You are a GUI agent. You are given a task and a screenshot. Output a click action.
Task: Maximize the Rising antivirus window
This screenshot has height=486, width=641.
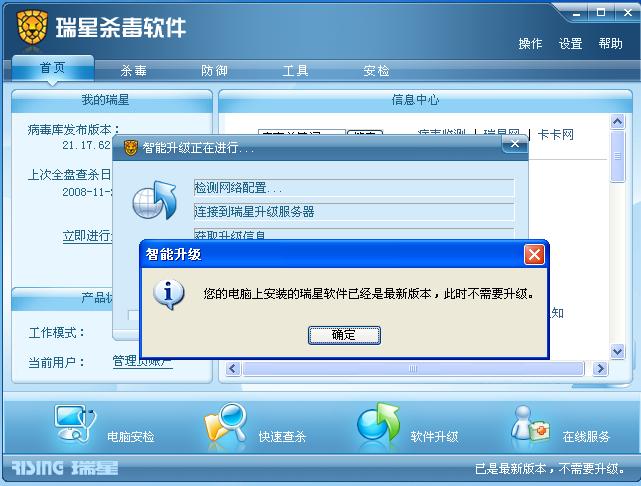(601, 13)
